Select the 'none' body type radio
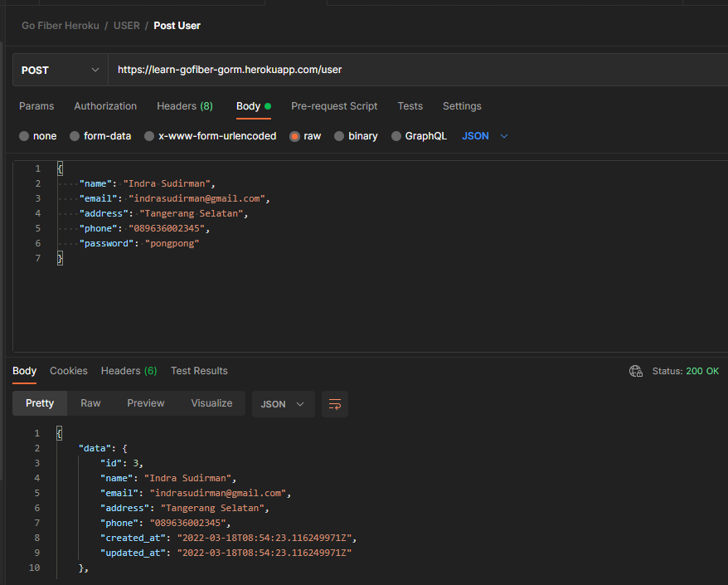 pos(24,136)
